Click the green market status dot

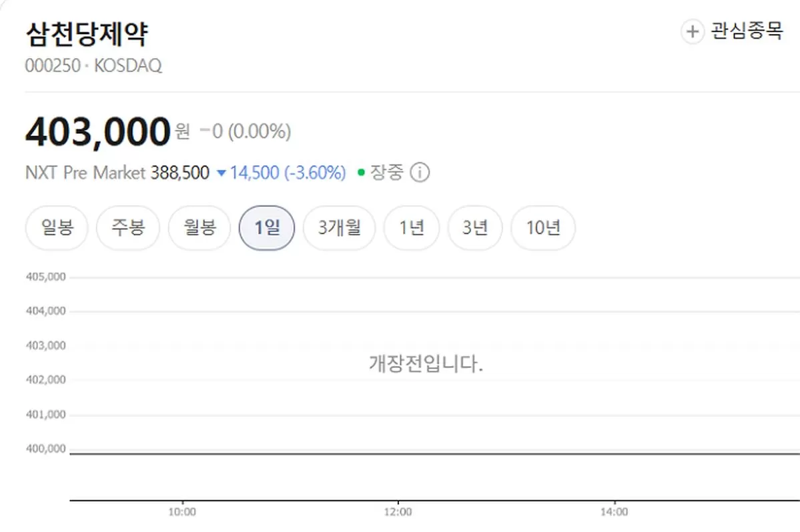[x=361, y=173]
